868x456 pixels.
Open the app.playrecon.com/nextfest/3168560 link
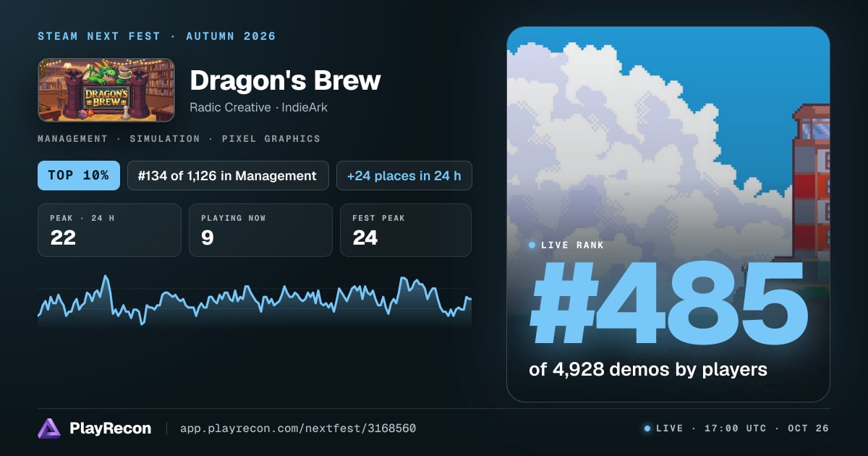coord(298,428)
